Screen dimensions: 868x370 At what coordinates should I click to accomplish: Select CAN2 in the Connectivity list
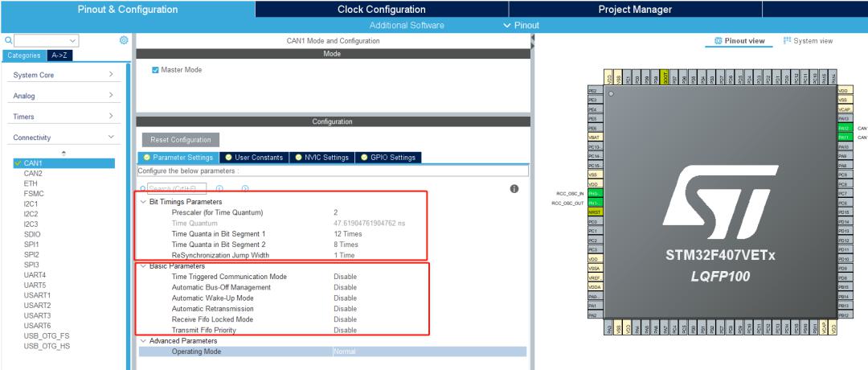[x=33, y=174]
